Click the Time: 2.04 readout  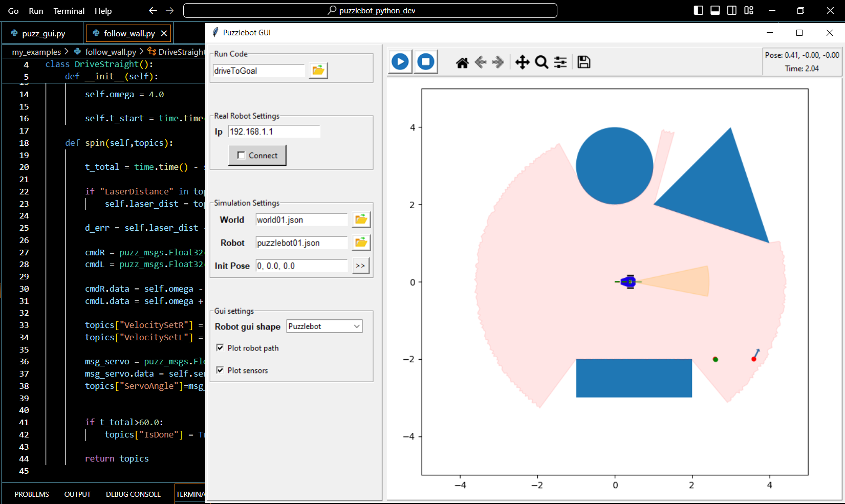(802, 69)
